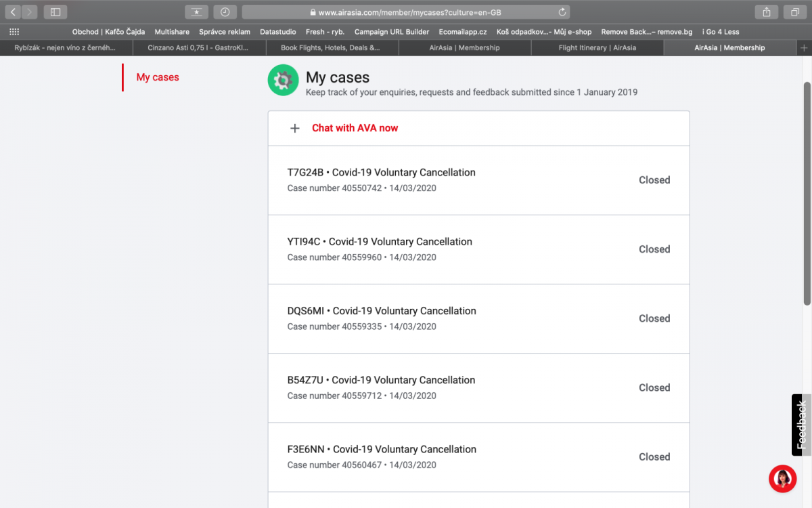Switch to the Book Flights, Hotels, Deals tab
Viewport: 812px width, 508px height.
[x=330, y=48]
